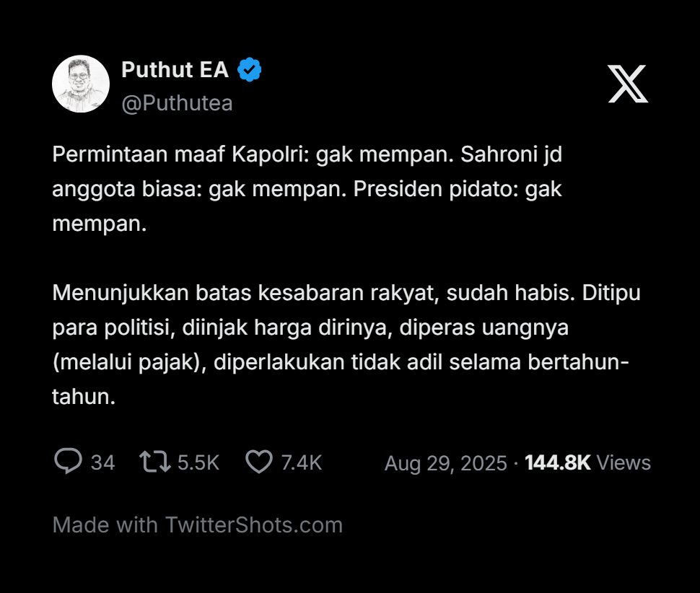The image size is (700, 593).
Task: Click the X logo icon
Action: [x=627, y=84]
